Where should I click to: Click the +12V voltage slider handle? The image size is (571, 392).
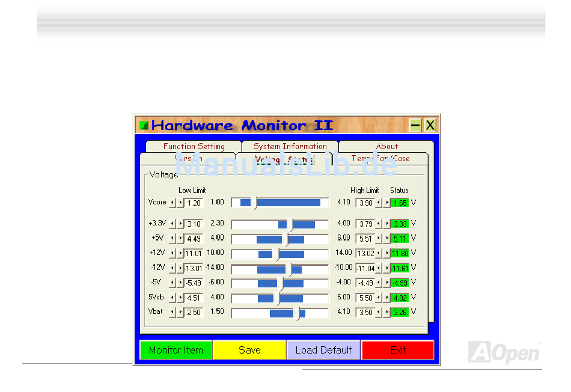point(276,254)
